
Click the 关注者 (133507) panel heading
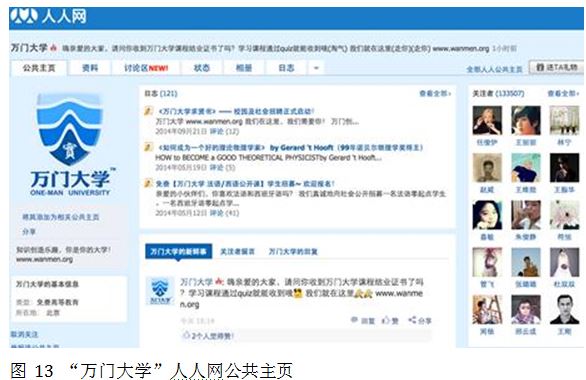(x=499, y=93)
